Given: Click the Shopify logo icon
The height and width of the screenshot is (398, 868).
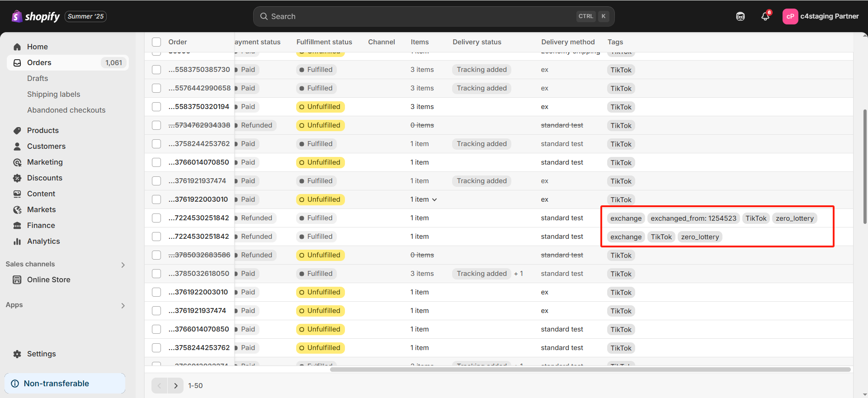Looking at the screenshot, I should [x=17, y=17].
